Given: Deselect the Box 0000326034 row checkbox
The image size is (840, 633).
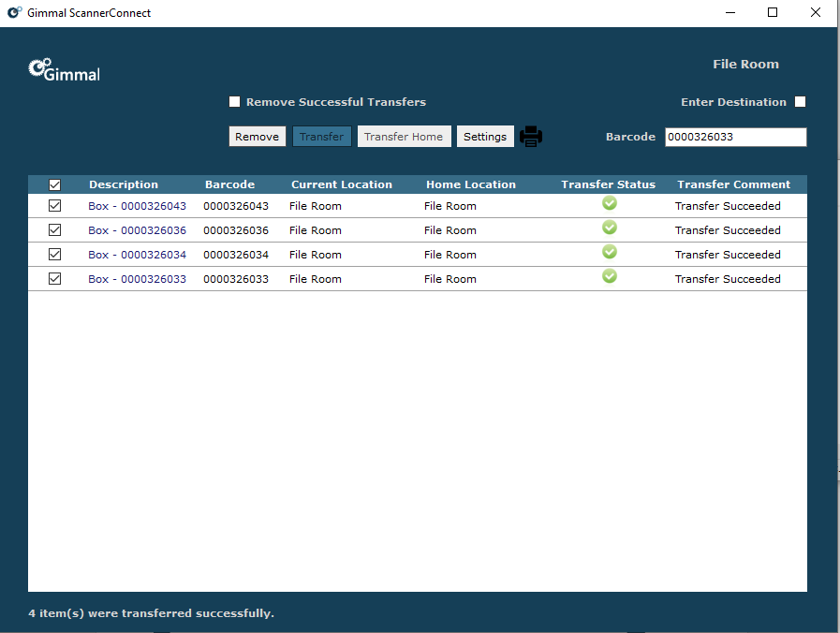Looking at the screenshot, I should pyautogui.click(x=54, y=255).
